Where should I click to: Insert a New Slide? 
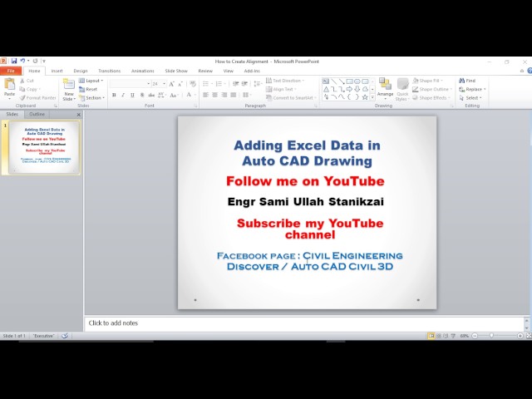click(x=69, y=90)
